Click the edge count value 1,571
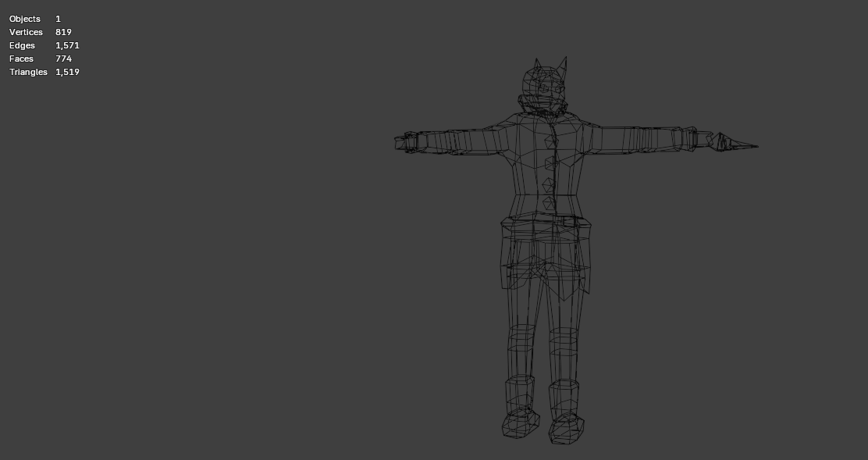This screenshot has height=460, width=868. click(x=68, y=45)
